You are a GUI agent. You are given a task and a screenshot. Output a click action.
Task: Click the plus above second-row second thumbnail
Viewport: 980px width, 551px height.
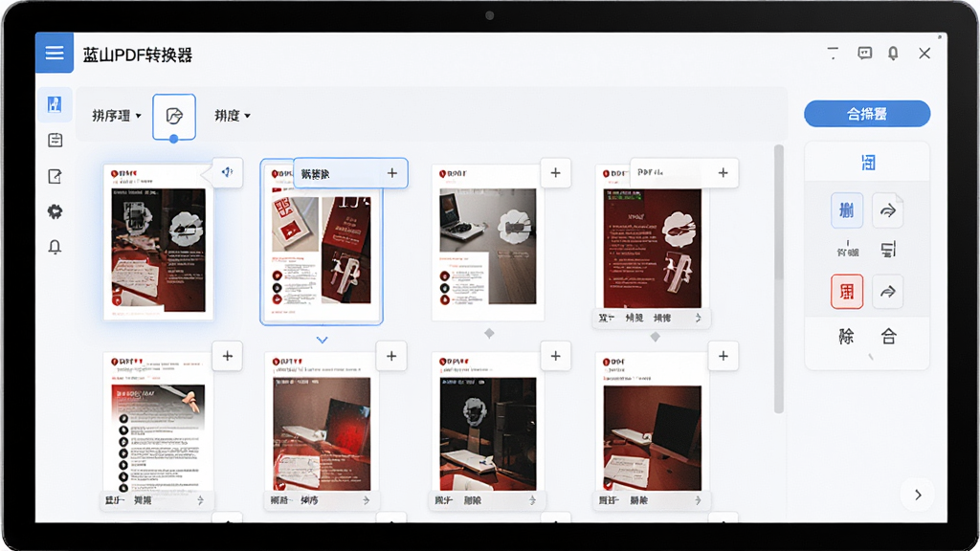coord(391,356)
